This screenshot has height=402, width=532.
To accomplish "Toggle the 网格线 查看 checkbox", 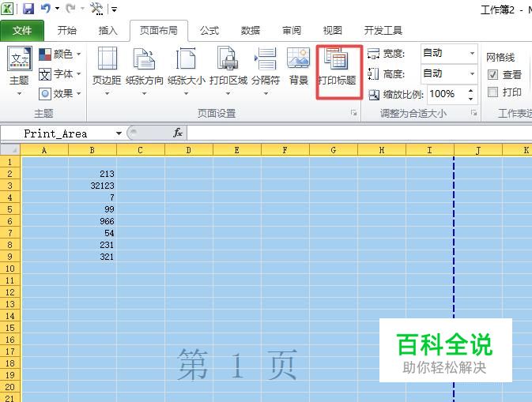I will 492,74.
